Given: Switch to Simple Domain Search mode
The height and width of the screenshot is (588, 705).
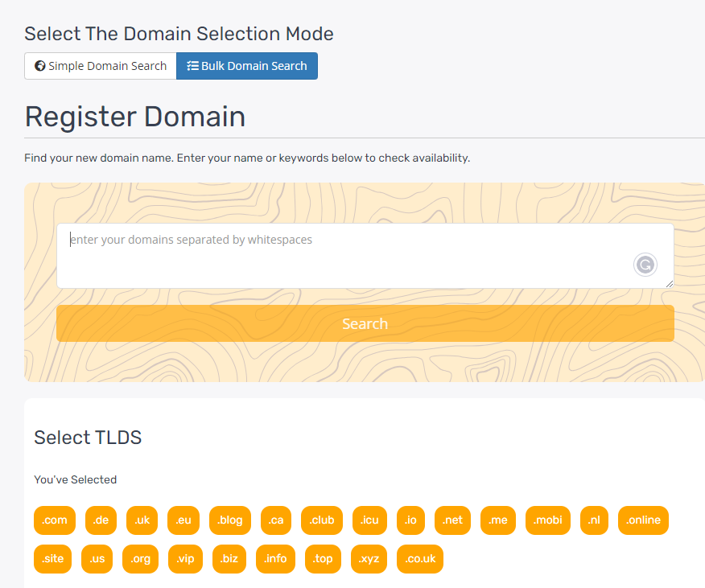Looking at the screenshot, I should point(101,66).
